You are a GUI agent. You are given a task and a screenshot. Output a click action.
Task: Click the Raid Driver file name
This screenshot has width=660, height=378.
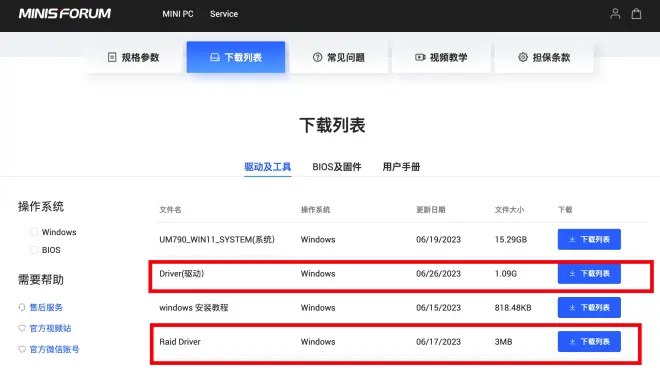click(x=180, y=342)
